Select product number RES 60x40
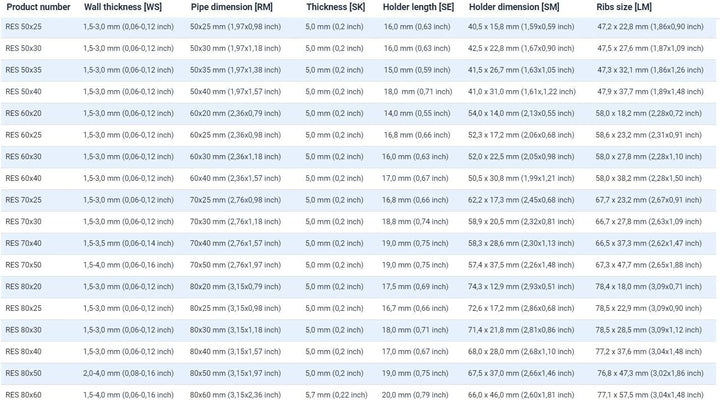 pyautogui.click(x=23, y=178)
